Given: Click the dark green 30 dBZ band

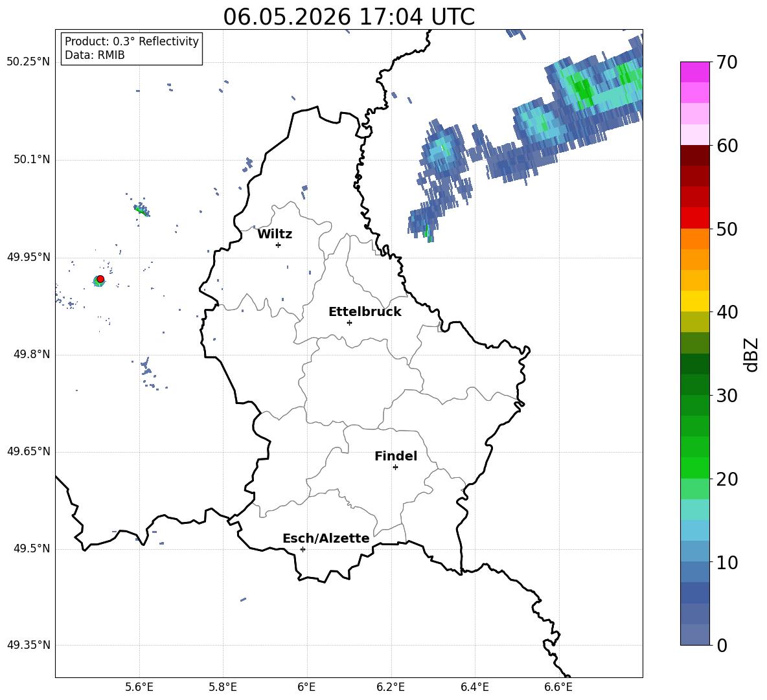Looking at the screenshot, I should click(694, 385).
